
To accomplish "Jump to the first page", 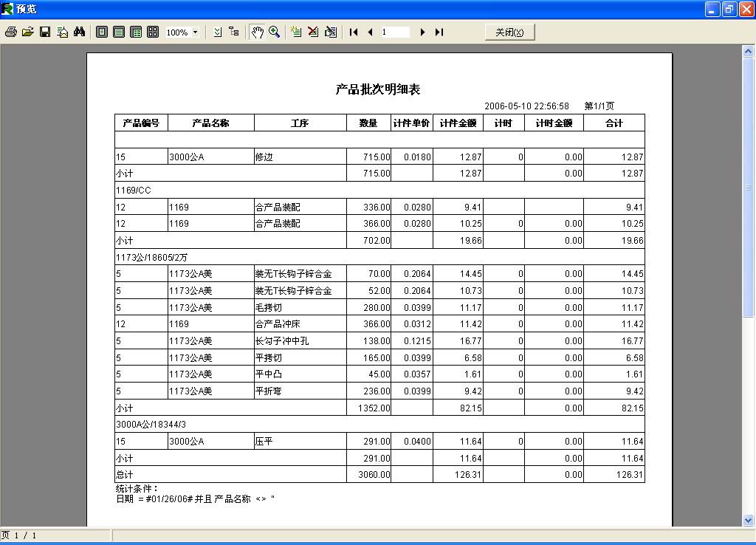I will 353,32.
